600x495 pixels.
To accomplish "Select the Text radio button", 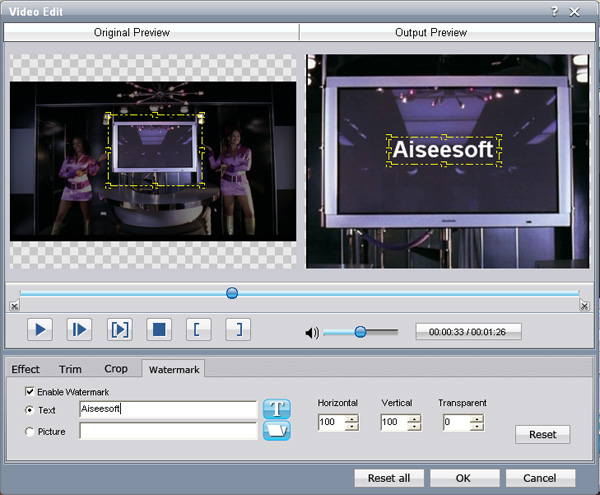I will pyautogui.click(x=30, y=410).
